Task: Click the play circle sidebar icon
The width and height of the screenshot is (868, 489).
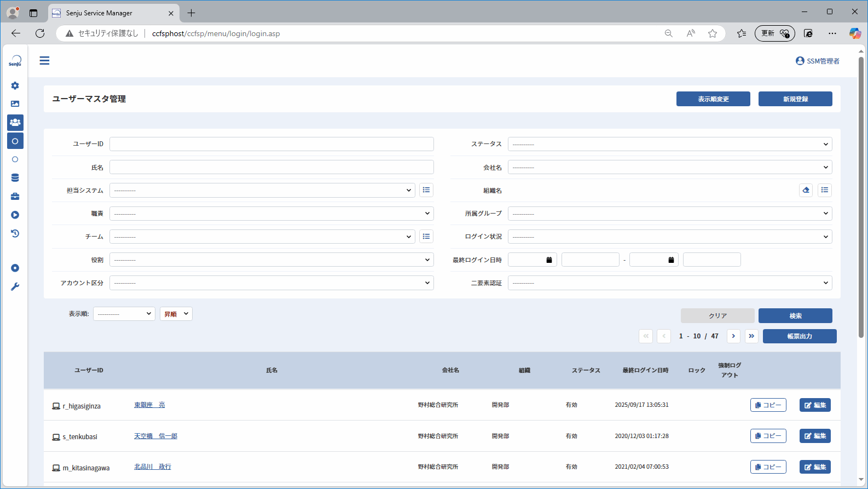Action: point(15,215)
